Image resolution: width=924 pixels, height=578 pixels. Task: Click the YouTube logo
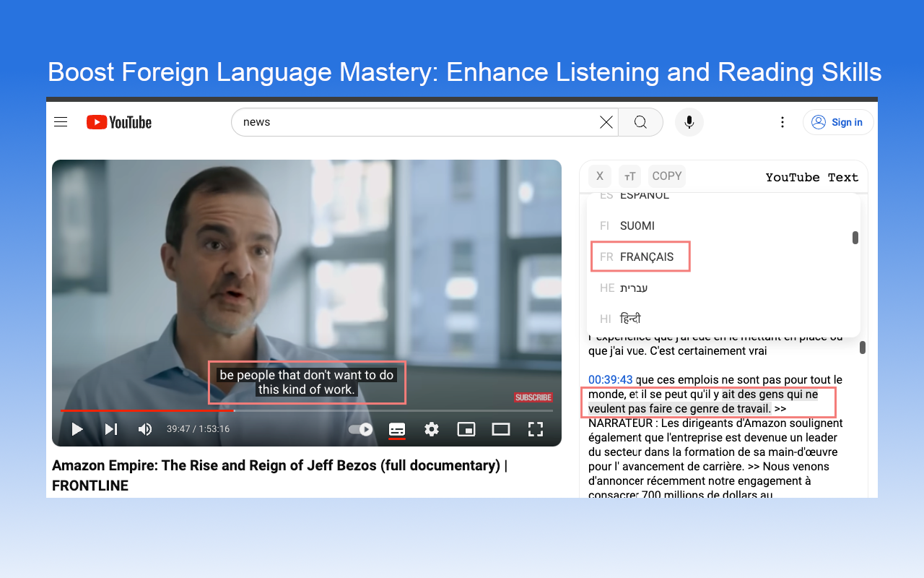click(x=118, y=122)
